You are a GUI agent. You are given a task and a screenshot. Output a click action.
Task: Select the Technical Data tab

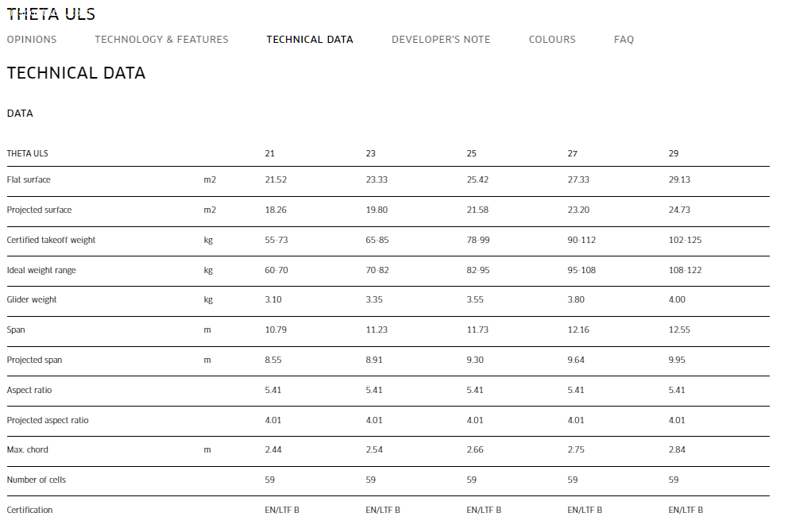coord(310,40)
